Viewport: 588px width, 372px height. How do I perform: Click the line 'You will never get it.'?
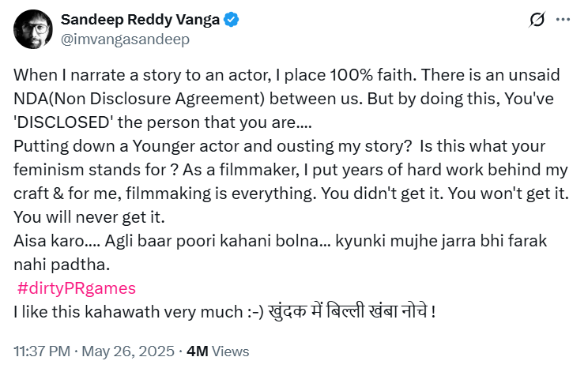point(89,217)
